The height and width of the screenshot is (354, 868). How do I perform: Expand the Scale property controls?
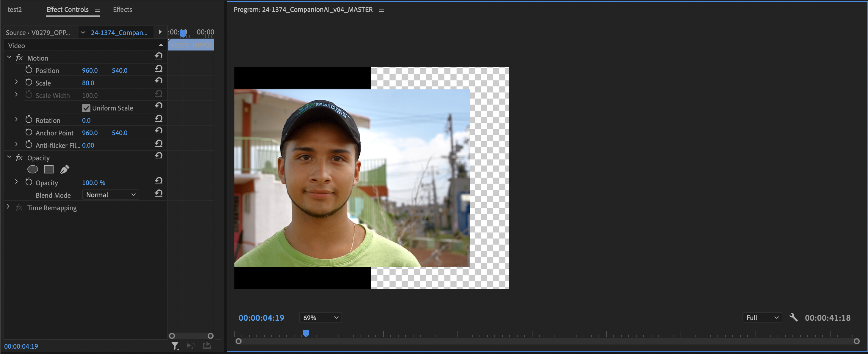[16, 82]
